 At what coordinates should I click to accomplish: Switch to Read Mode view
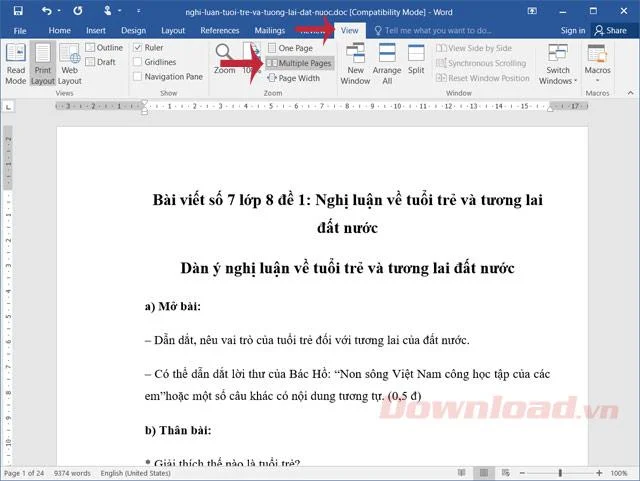point(16,64)
